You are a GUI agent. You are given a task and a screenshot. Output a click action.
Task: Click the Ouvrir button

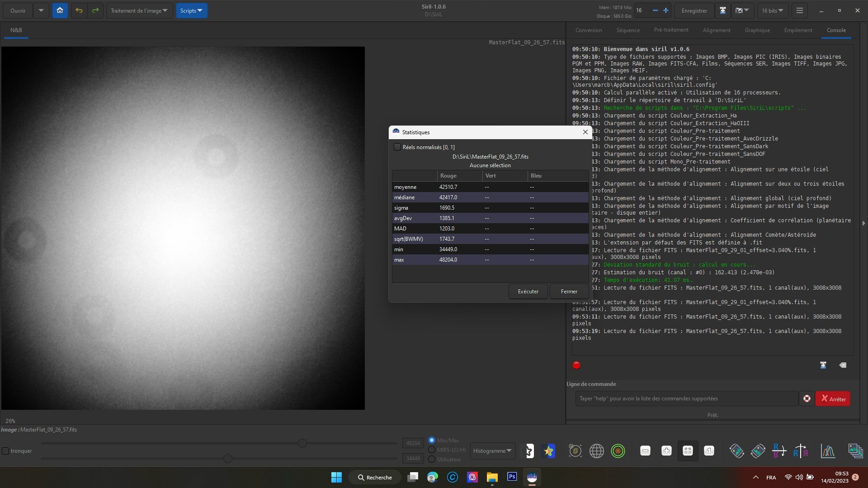tap(18, 10)
